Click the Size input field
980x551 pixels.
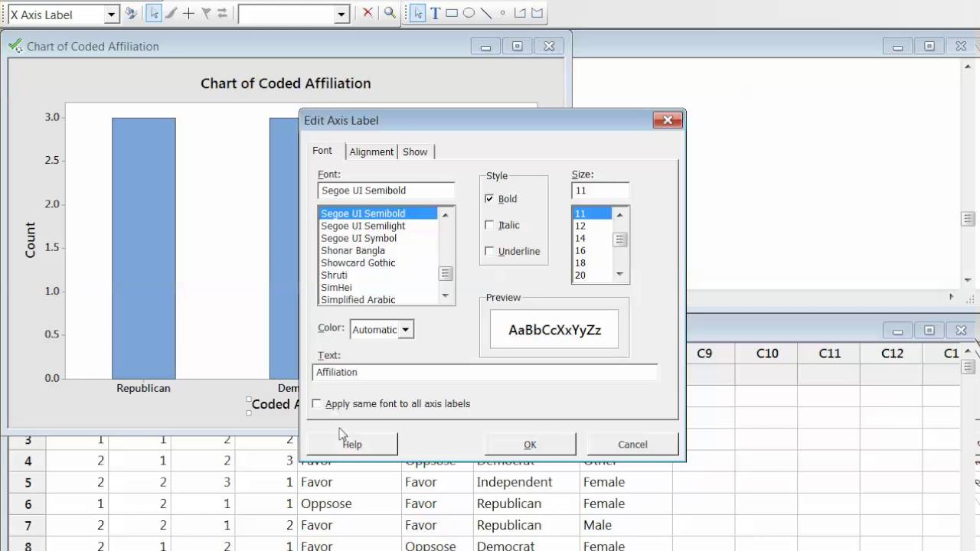(600, 191)
